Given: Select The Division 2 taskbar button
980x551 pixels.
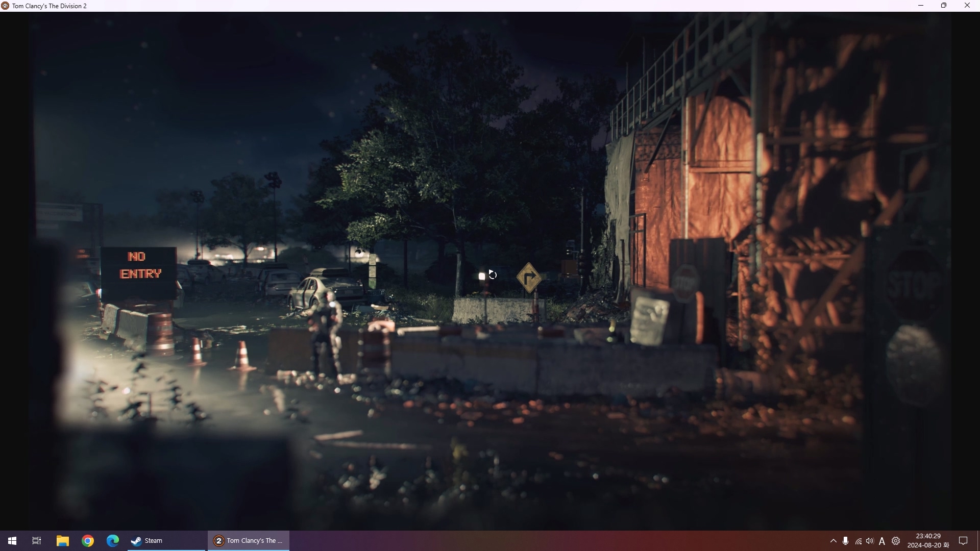Looking at the screenshot, I should (x=249, y=541).
